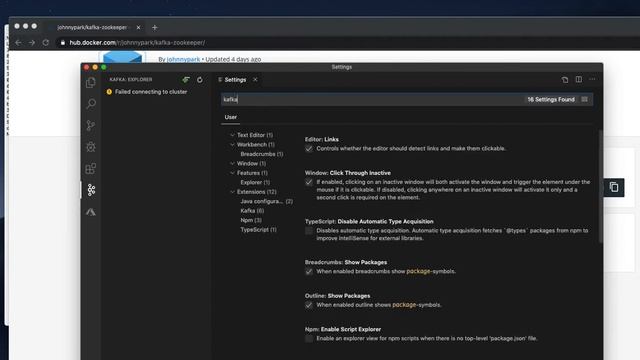640x360 pixels.
Task: Open the Search view in activity bar
Action: pos(91,104)
